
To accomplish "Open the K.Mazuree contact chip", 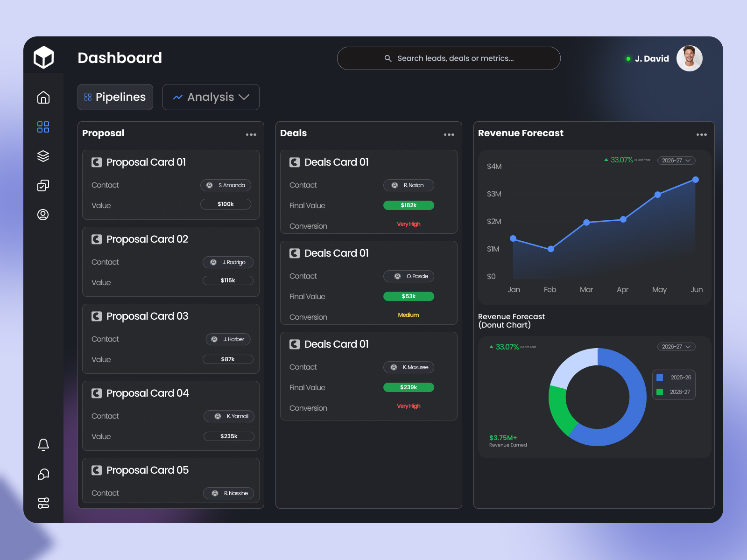I will [409, 367].
